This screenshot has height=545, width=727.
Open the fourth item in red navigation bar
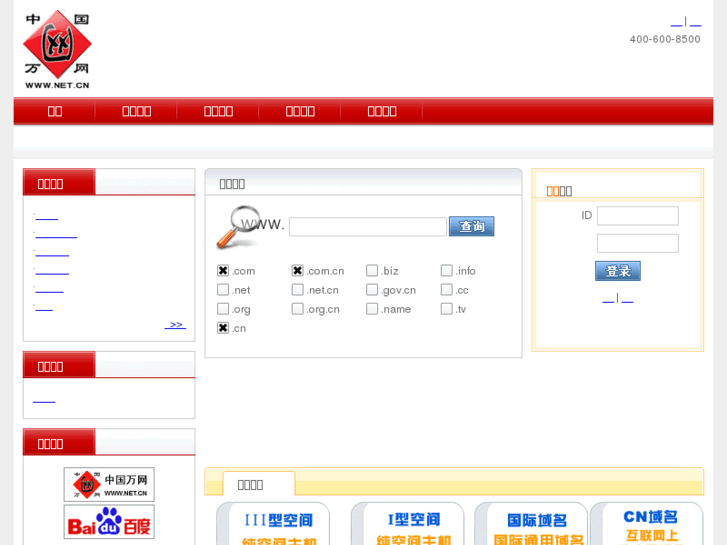pyautogui.click(x=300, y=111)
